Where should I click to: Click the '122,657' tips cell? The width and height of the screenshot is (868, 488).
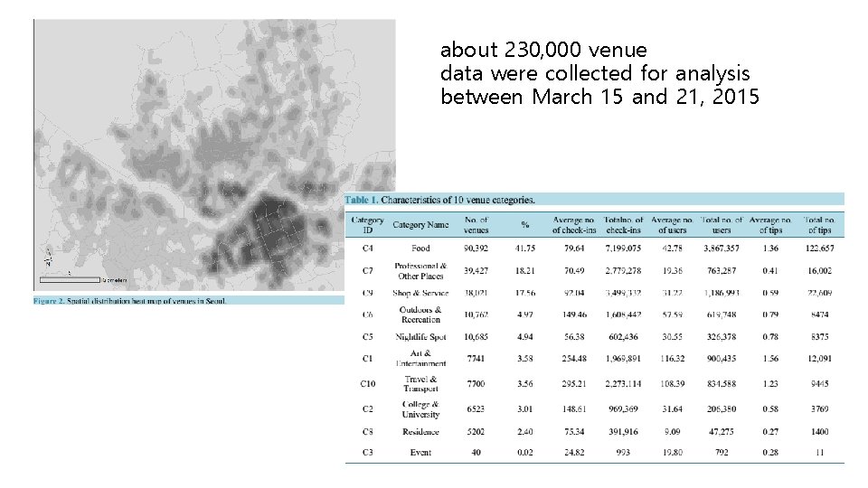tap(819, 249)
